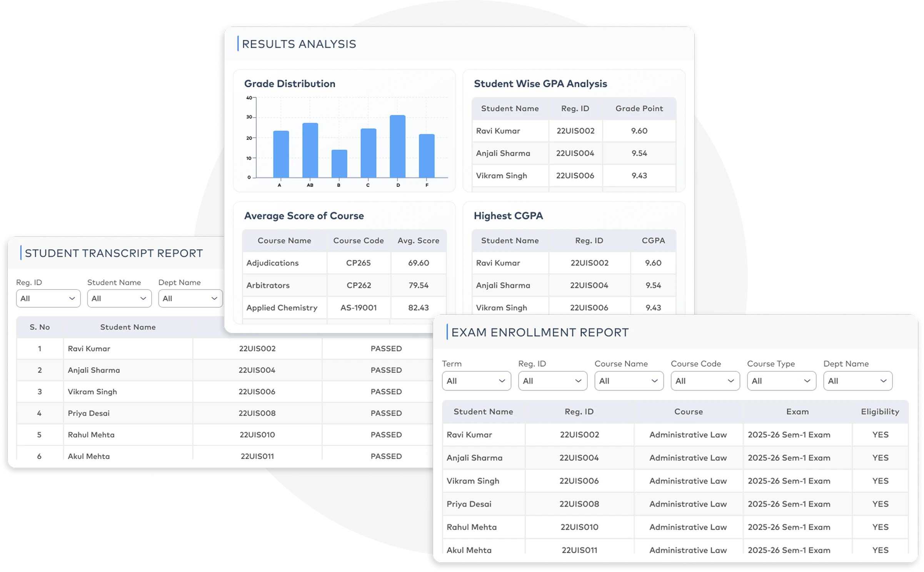Expand the Course Name filter in Exam Enrollment

[x=629, y=381]
